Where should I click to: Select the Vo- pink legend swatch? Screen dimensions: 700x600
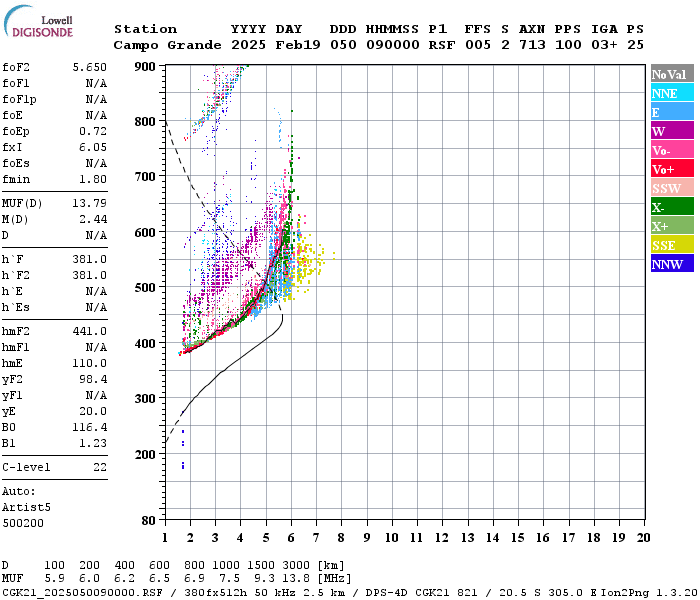pyautogui.click(x=672, y=150)
